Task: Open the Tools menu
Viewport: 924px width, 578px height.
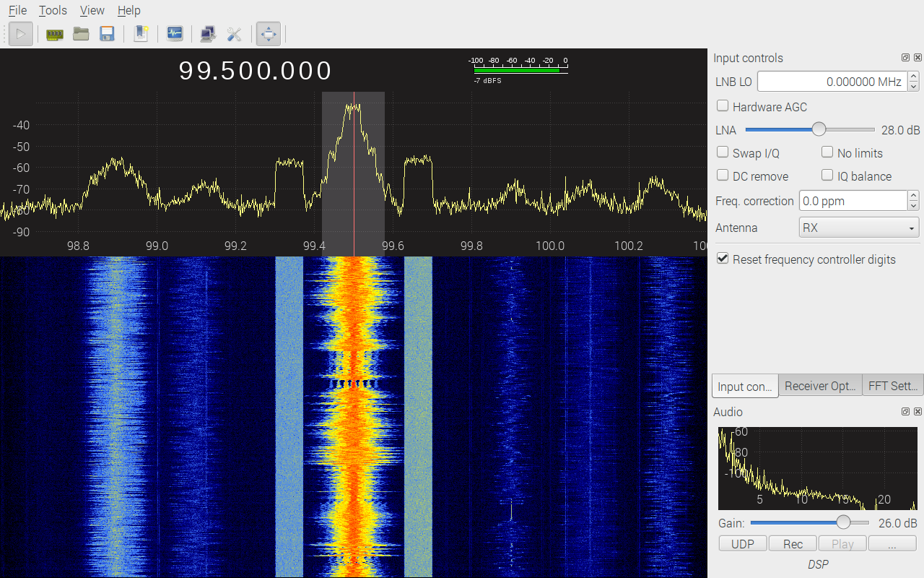Action: [x=53, y=10]
